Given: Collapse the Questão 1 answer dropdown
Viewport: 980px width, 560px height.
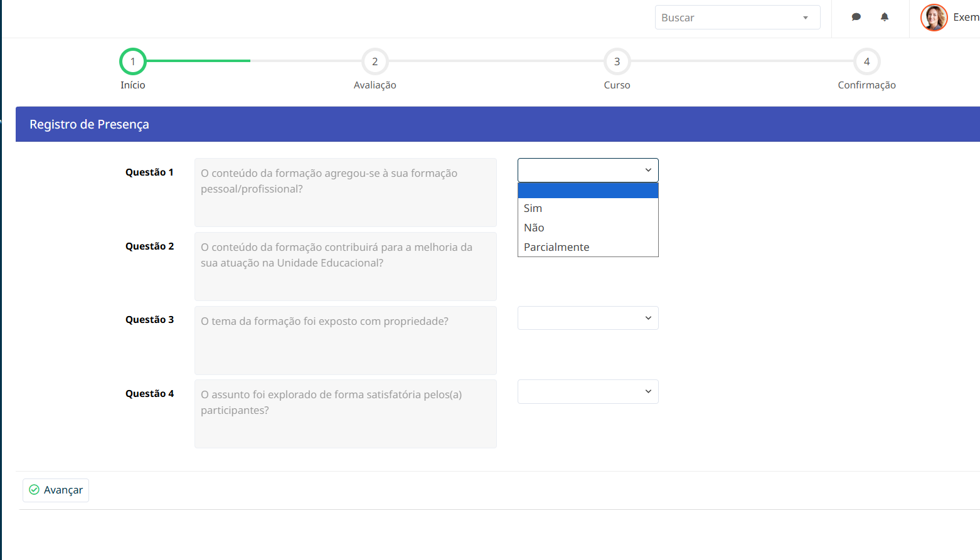Looking at the screenshot, I should [588, 170].
